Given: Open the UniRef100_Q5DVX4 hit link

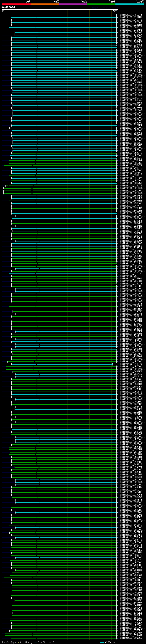Looking at the screenshot, I should pos(131,165).
